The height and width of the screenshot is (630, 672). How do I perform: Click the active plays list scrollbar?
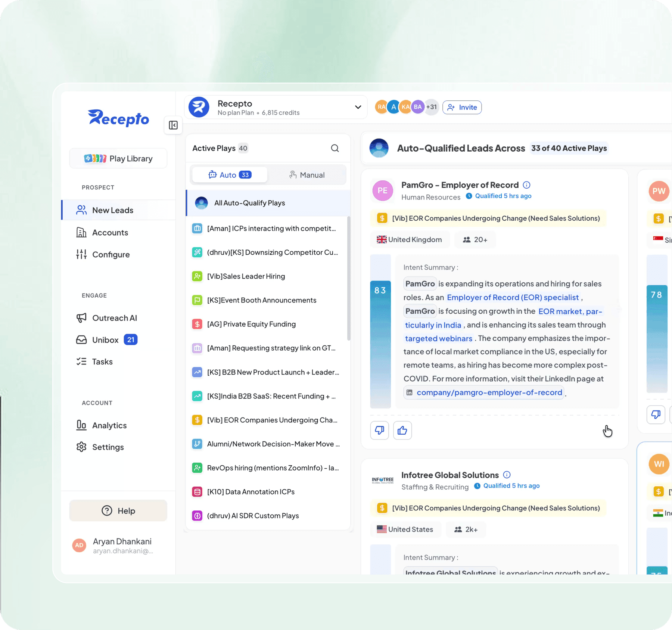(x=349, y=279)
